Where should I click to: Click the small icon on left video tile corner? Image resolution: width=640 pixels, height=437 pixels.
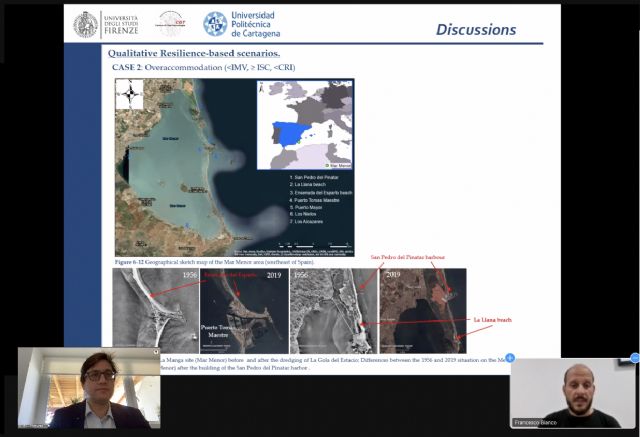point(156,352)
